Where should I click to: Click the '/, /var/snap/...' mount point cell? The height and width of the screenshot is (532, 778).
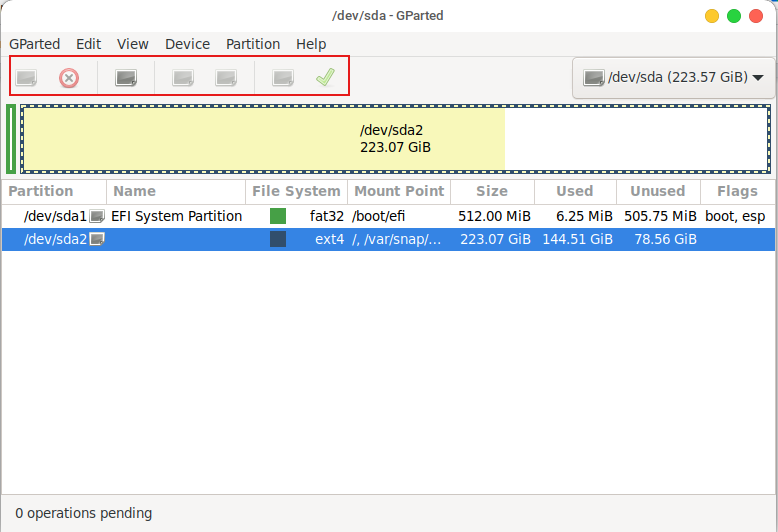396,239
